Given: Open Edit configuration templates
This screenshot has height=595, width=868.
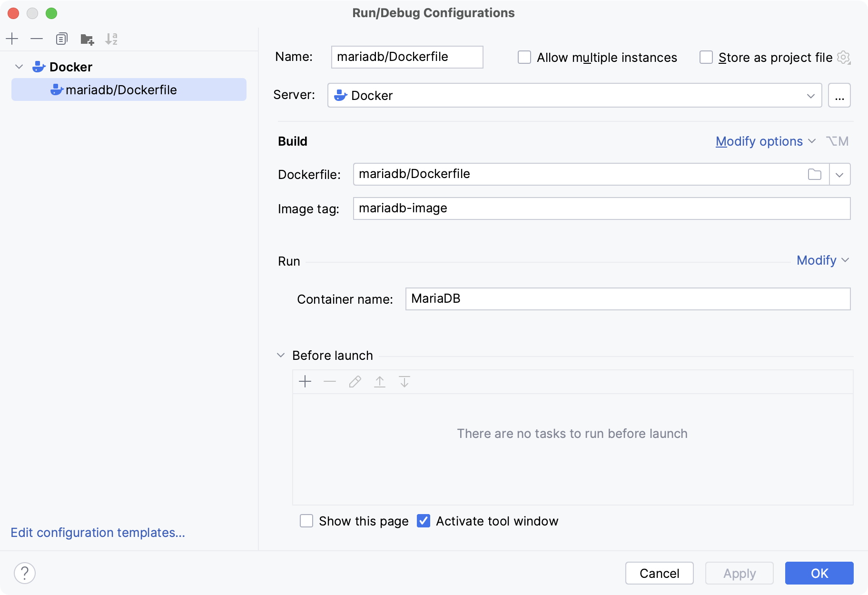Looking at the screenshot, I should point(99,532).
